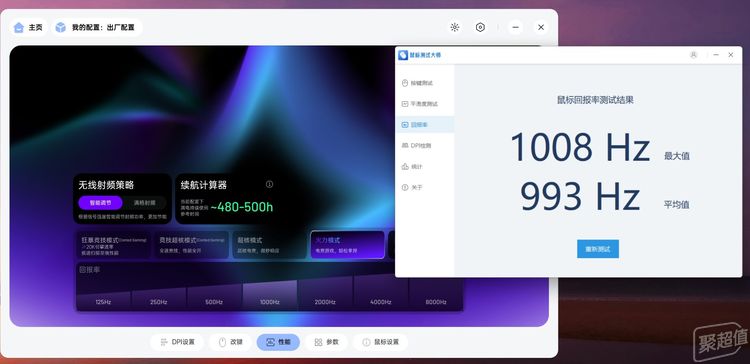Choose the 超核模式 mode card

point(269,245)
